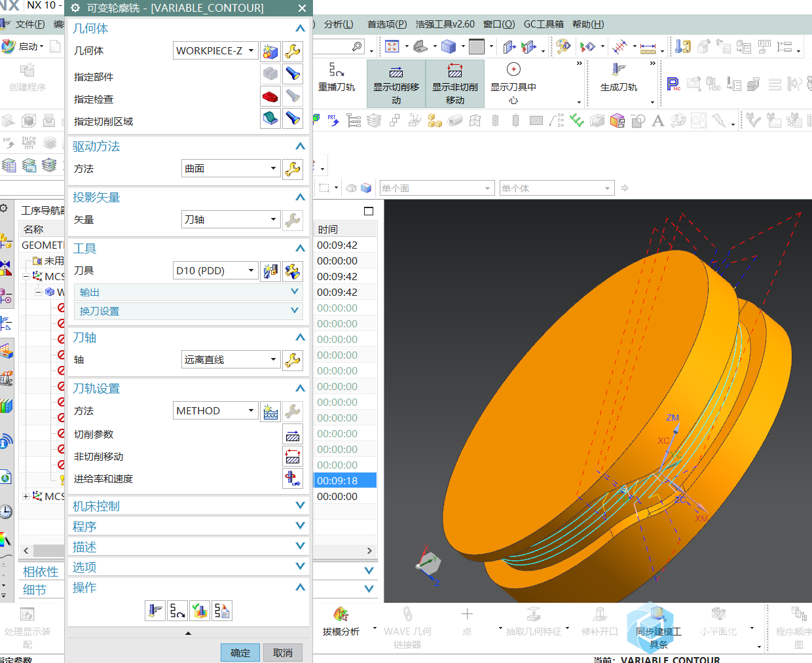Open geometry WORKPIECE-Z dropdown
Viewport: 812px width, 663px height.
[x=215, y=51]
